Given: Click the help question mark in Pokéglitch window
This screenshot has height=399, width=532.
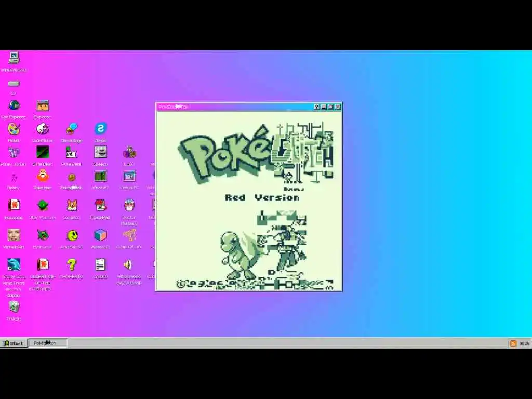Looking at the screenshot, I should [x=316, y=107].
